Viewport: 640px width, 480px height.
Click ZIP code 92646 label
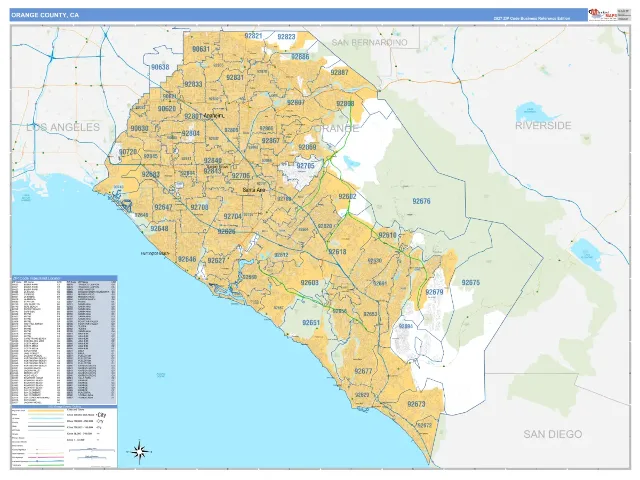click(x=187, y=259)
